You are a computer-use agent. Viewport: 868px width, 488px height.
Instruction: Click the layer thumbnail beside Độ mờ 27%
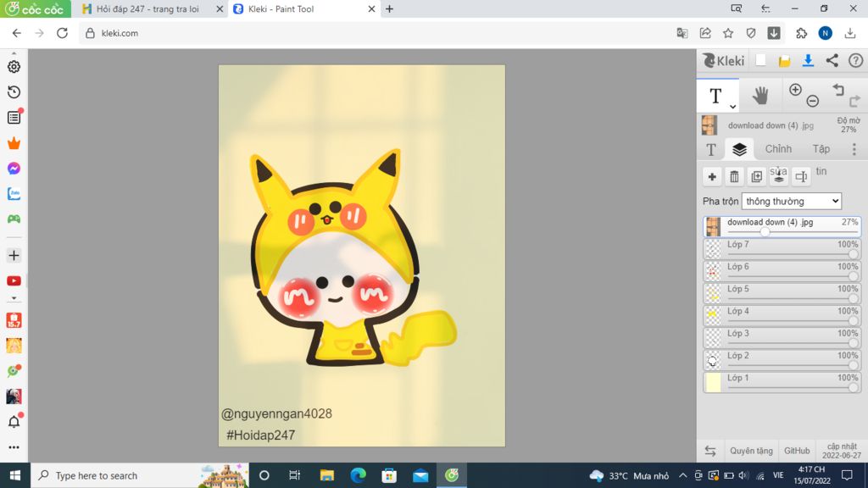tap(709, 125)
